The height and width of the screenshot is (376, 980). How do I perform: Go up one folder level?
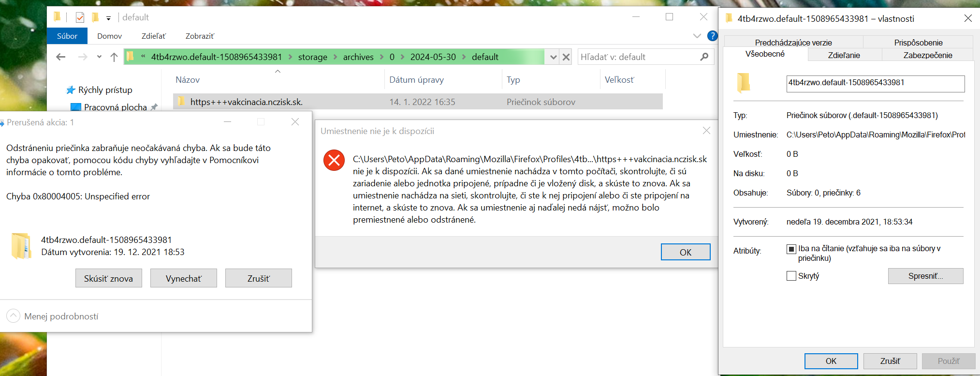114,57
